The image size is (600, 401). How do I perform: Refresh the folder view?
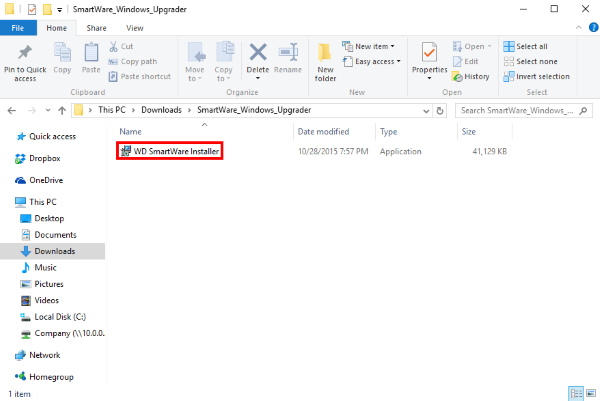click(440, 111)
